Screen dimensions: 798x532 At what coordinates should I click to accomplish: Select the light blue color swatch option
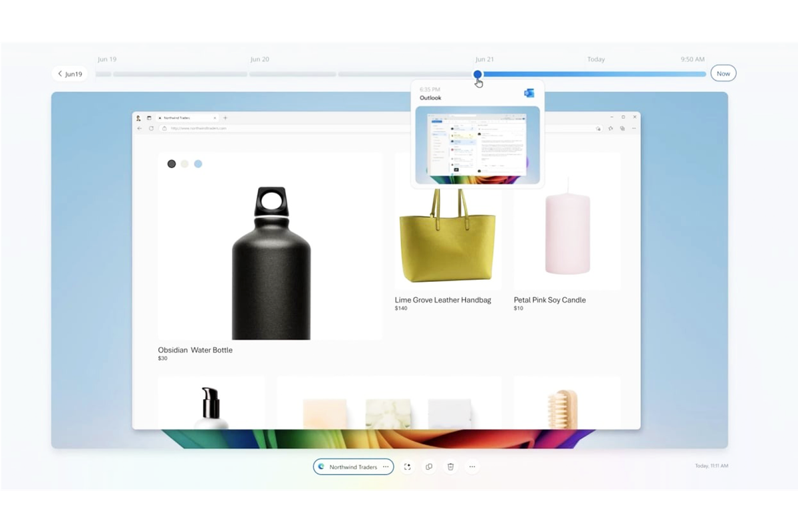coord(198,163)
